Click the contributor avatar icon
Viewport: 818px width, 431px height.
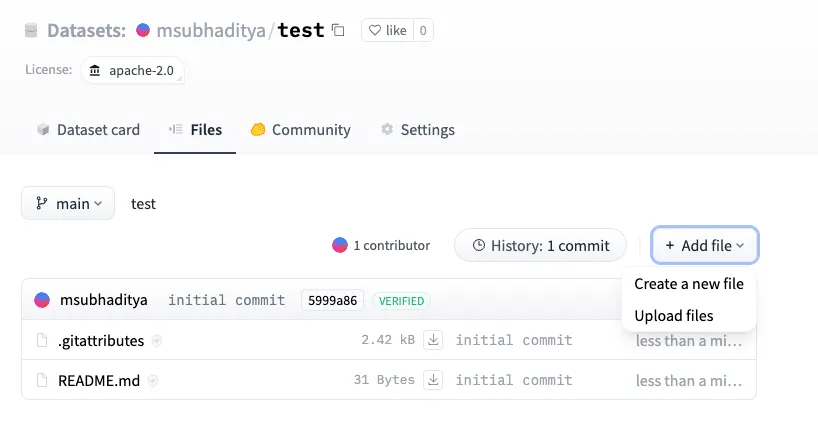340,245
